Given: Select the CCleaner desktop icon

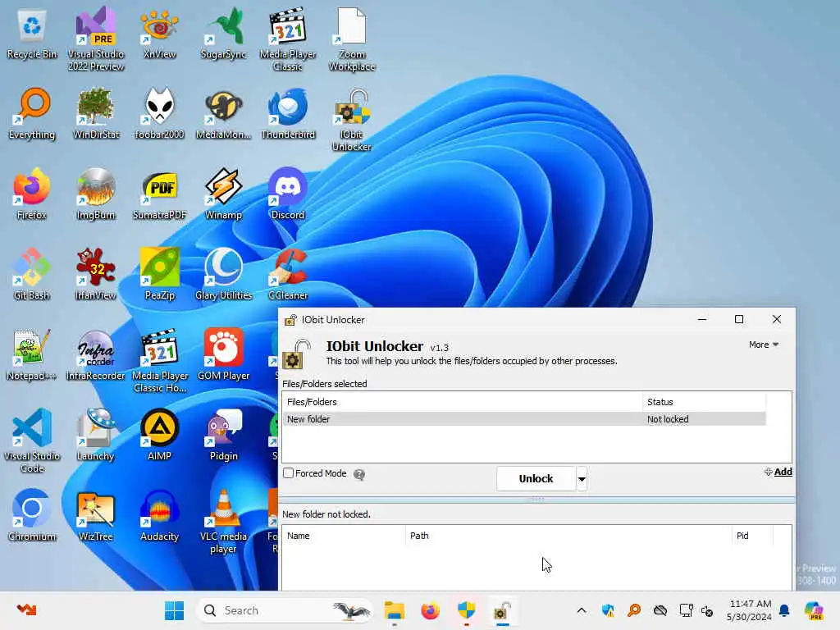Looking at the screenshot, I should (x=288, y=274).
